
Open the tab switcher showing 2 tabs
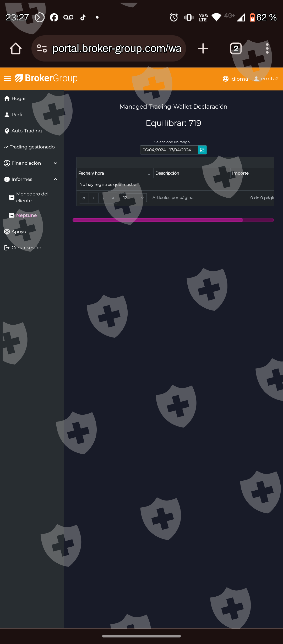pyautogui.click(x=236, y=49)
